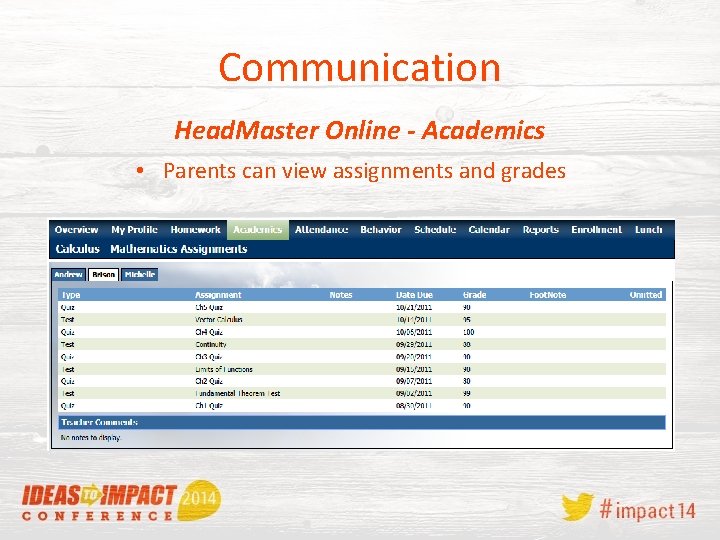Click the #impact14 hashtag
Image resolution: width=720 pixels, height=540 pixels.
648,510
